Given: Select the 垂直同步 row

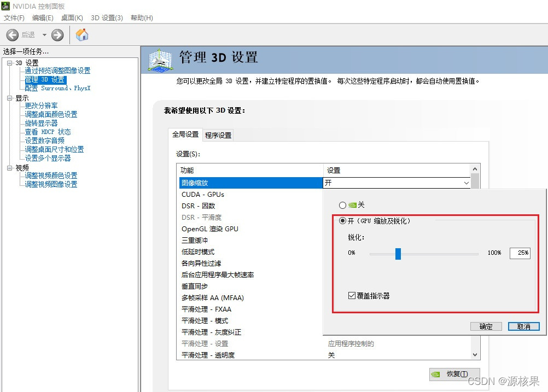Looking at the screenshot, I should [x=250, y=286].
